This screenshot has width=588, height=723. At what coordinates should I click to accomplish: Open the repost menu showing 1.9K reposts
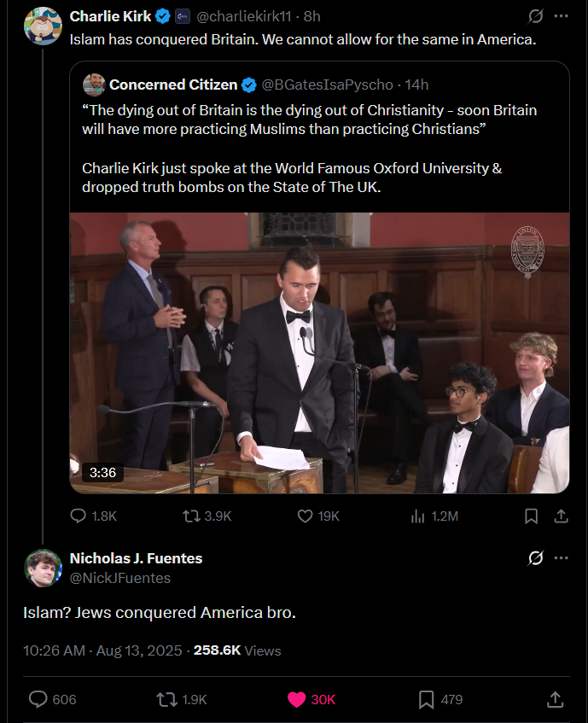[x=167, y=699]
